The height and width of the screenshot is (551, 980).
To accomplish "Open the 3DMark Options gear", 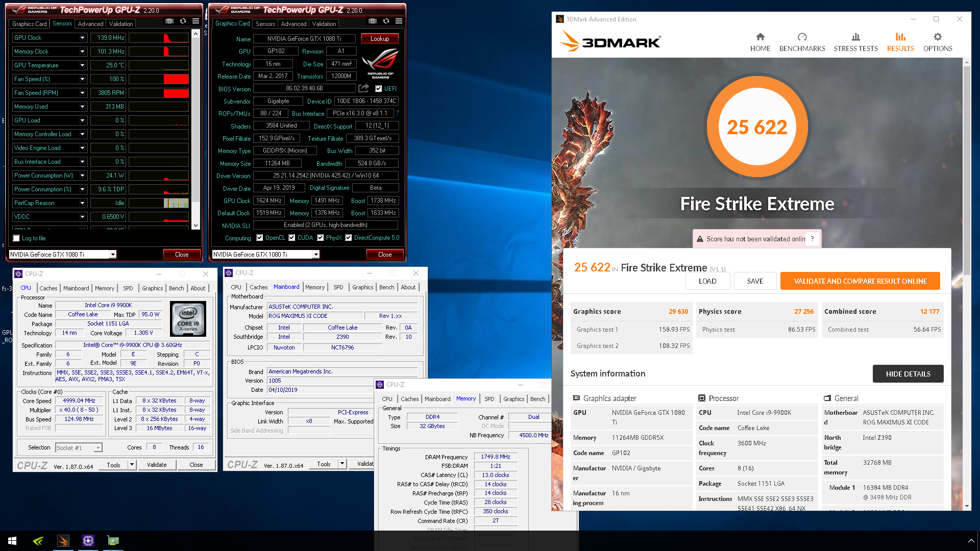I will coord(938,42).
